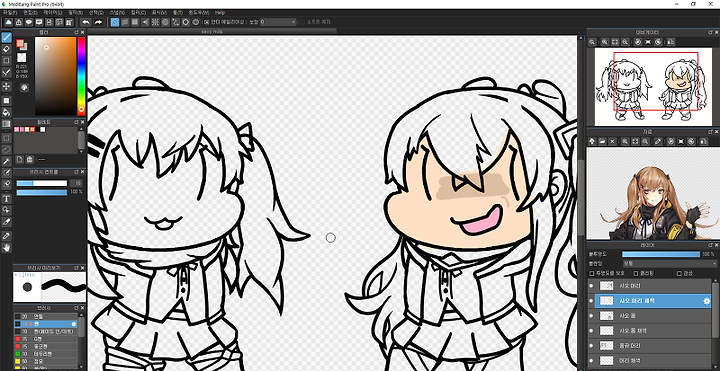This screenshot has height=371, width=720.
Task: Click the Navigator preview thumbnail
Action: [x=652, y=87]
